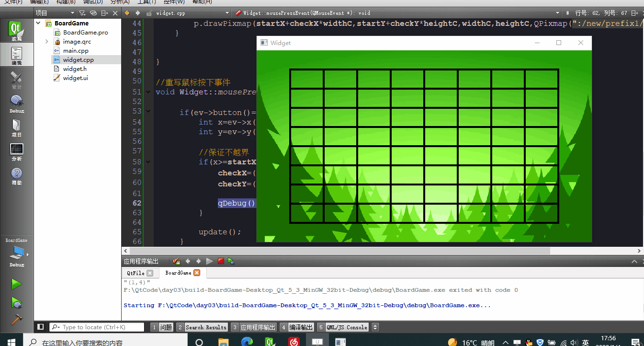
Task: Go forward in editor navigation history
Action: coord(138,13)
